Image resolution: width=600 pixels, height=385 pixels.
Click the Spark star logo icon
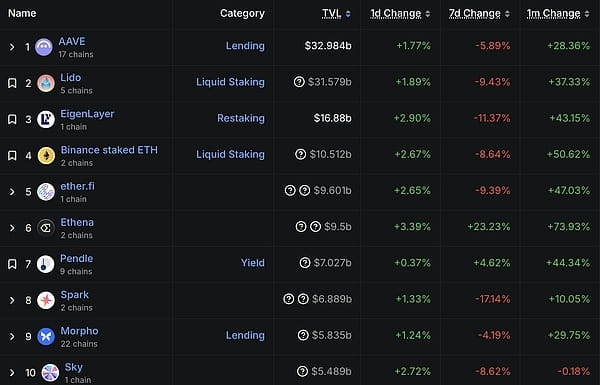point(46,300)
